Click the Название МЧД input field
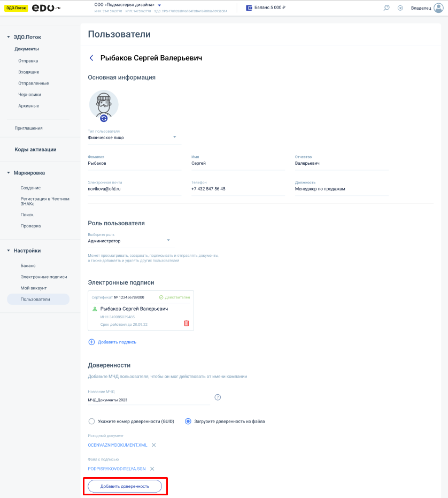This screenshot has width=448, height=498. pyautogui.click(x=148, y=400)
